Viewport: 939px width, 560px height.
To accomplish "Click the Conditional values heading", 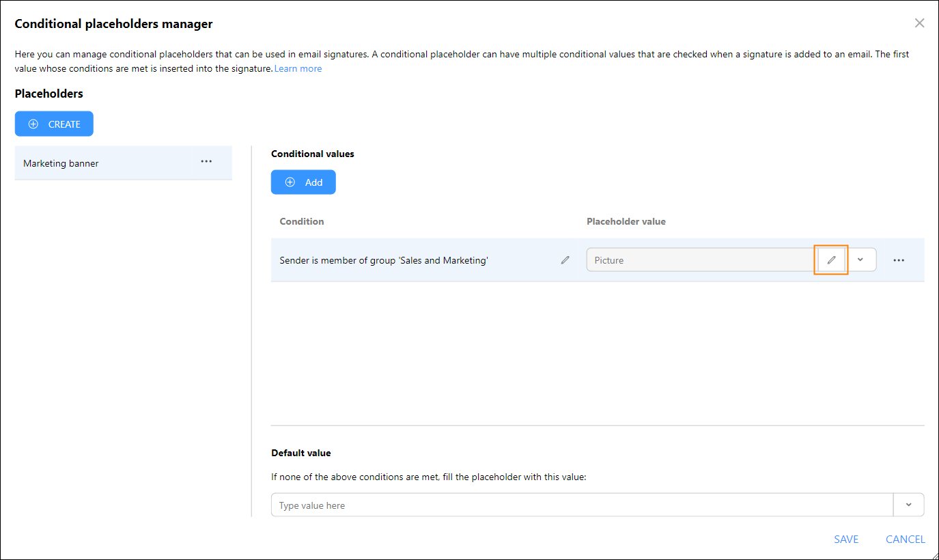I will pyautogui.click(x=313, y=154).
